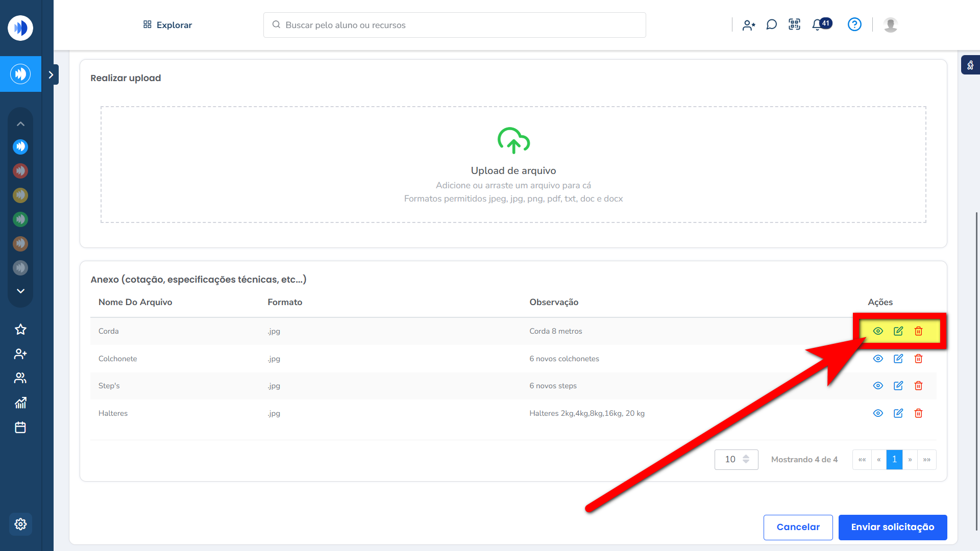The width and height of the screenshot is (980, 551).
Task: Open favorites star in sidebar
Action: 20,330
